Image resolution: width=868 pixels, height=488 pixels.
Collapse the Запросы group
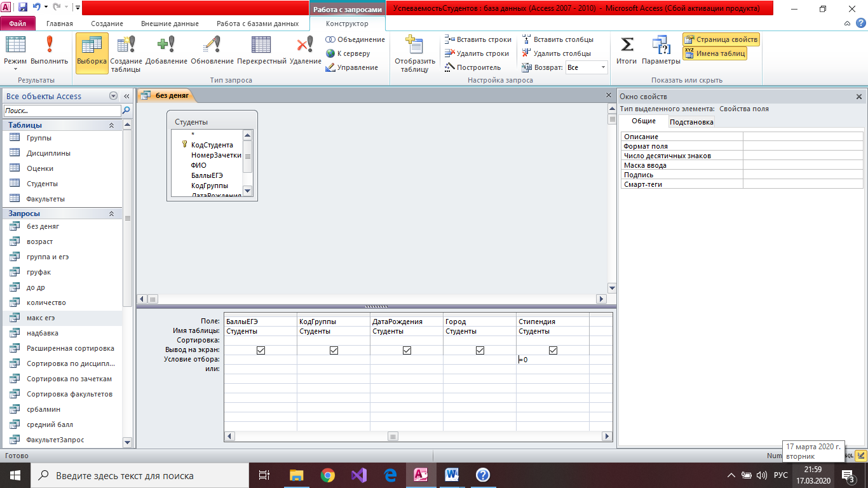(112, 213)
